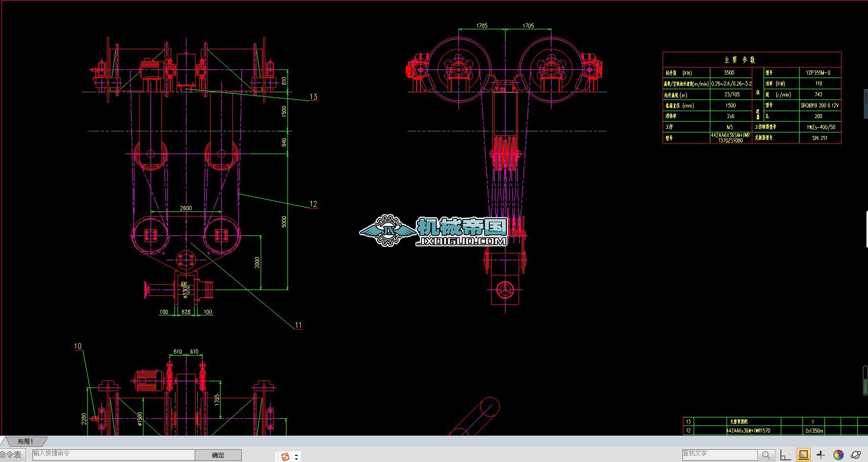Select the 628 dimension text
Image resolution: width=868 pixels, height=462 pixels.
pos(186,312)
